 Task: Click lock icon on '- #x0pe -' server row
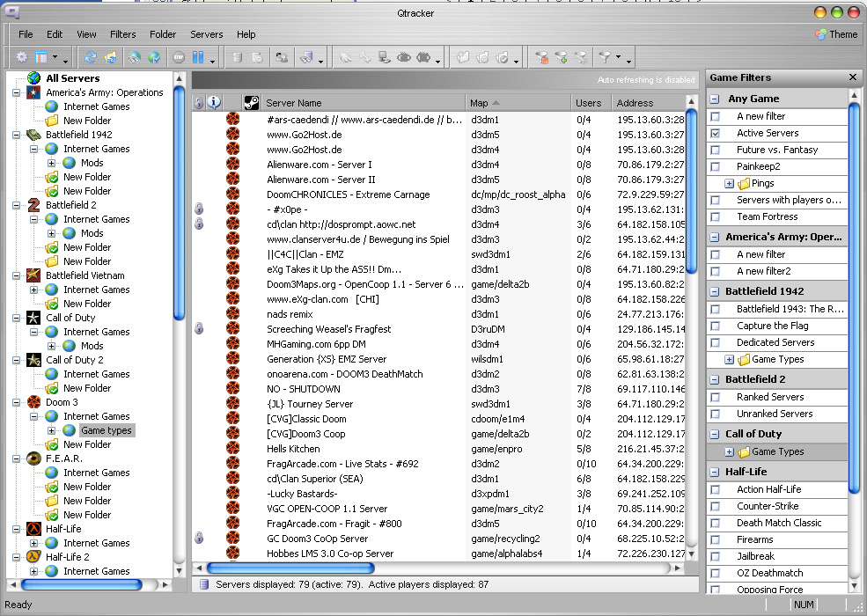pyautogui.click(x=199, y=209)
